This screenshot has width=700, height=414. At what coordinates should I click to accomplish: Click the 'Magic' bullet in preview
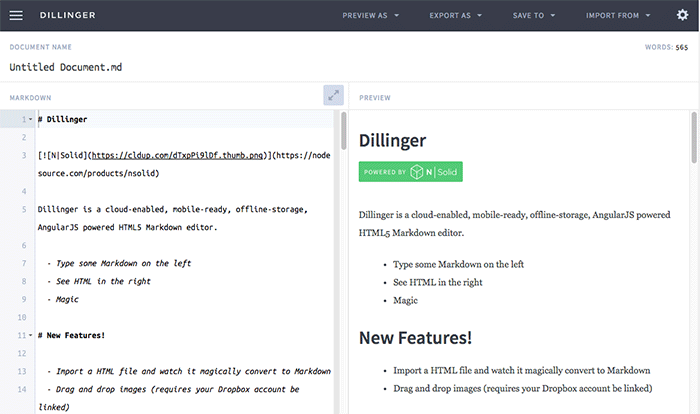click(x=405, y=301)
